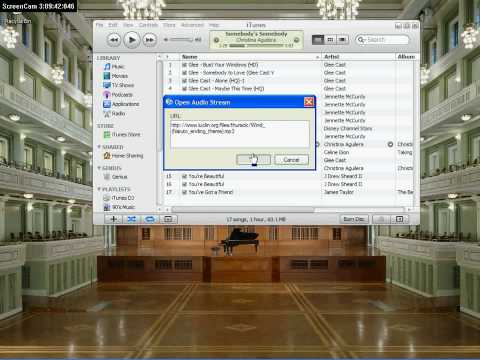
Task: Sort by the Album column header
Action: point(406,57)
